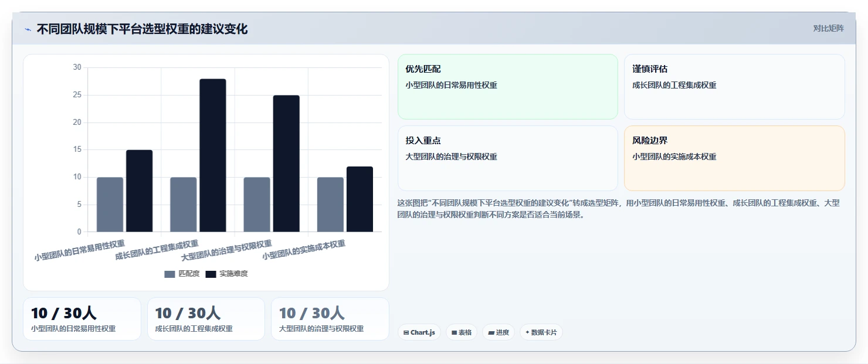Click the 进度 tag chip
Viewport: 868px width, 364px height.
point(499,332)
